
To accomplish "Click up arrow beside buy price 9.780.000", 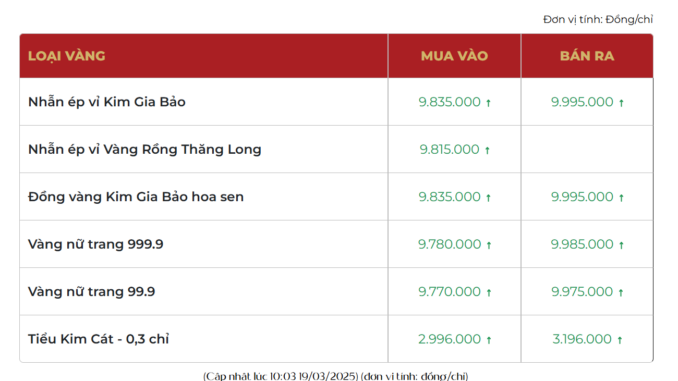I will [x=489, y=245].
